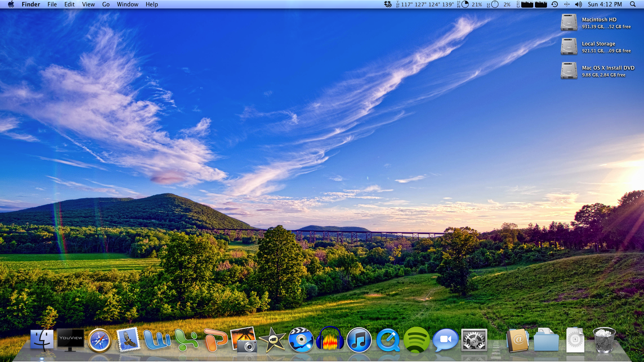Open System Preferences from the Dock
644x362 pixels.
point(474,340)
